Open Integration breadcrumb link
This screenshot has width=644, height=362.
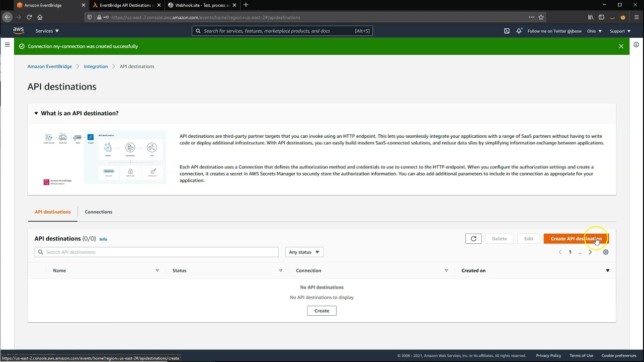96,66
